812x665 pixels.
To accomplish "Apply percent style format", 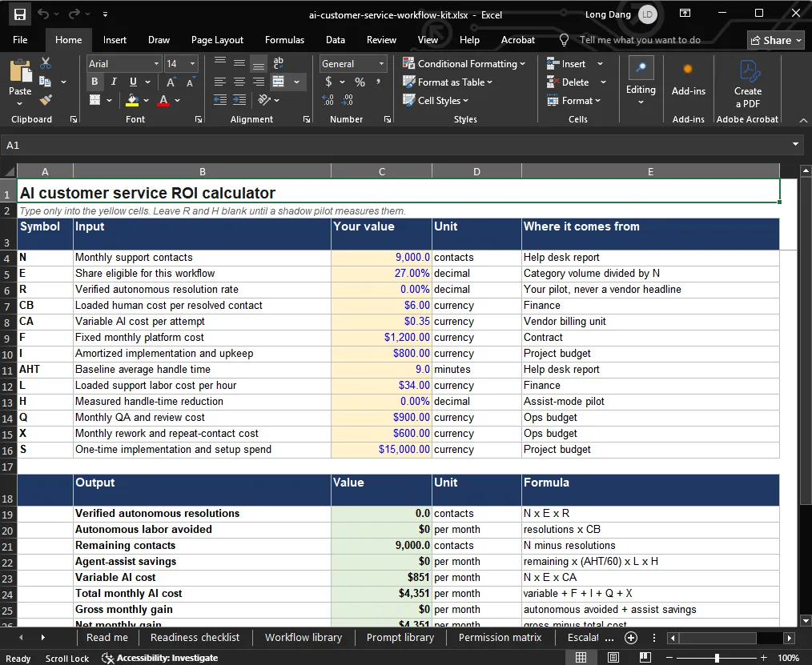I will coord(360,82).
